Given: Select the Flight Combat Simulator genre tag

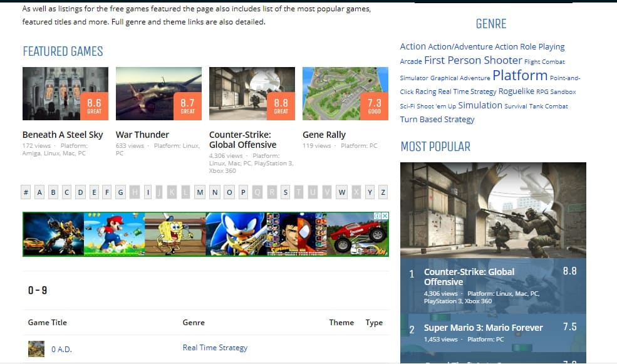Looking at the screenshot, I should tap(544, 62).
